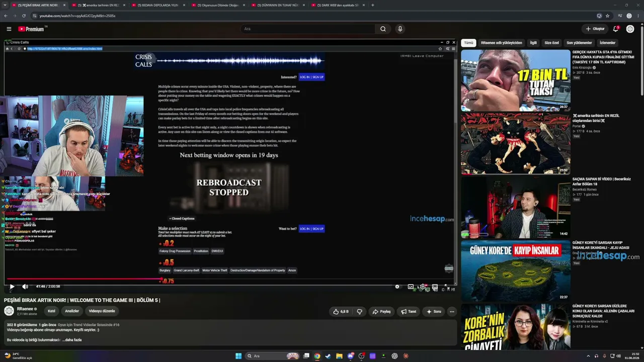Screen dimensions: 644x362
Task: Switch to the Okyanusun Dibinde Oksijen tab
Action: [x=220, y=5]
